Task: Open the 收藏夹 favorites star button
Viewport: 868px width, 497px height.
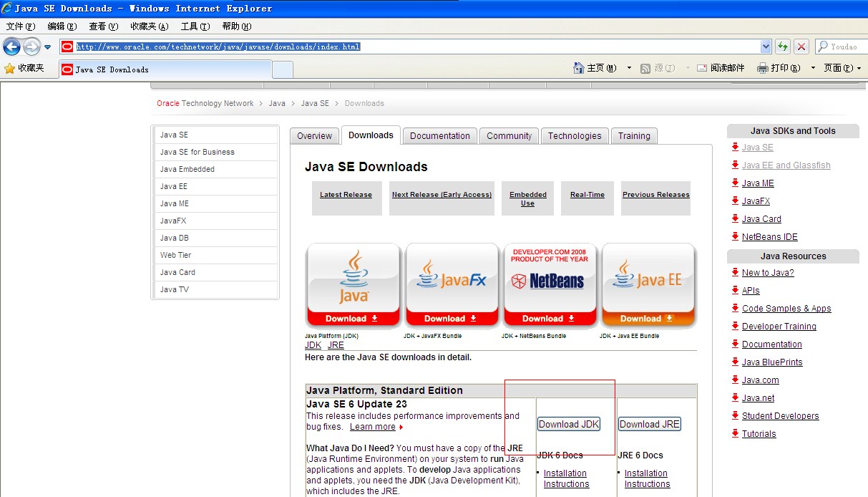Action: (x=24, y=68)
